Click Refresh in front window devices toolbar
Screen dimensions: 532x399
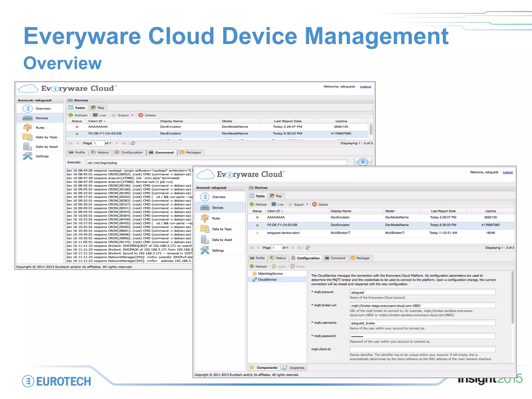(x=258, y=204)
